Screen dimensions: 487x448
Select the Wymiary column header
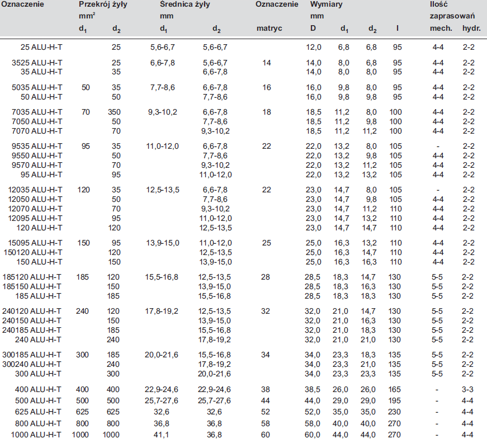tap(327, 4)
